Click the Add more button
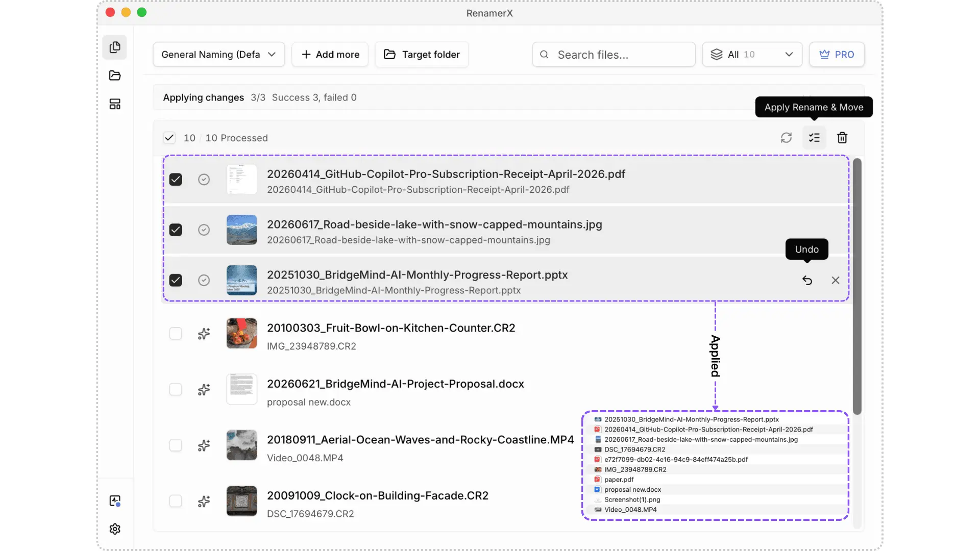Screen dimensions: 980x551 tap(330, 54)
